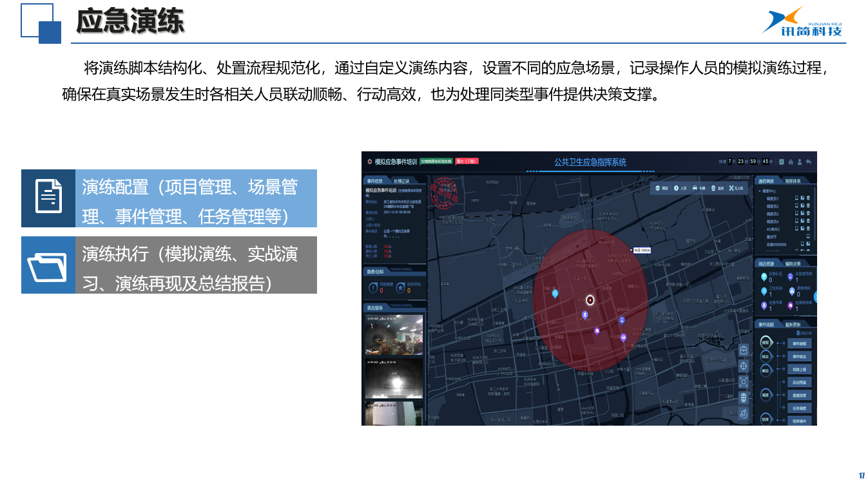Click the 实验室信息 resource icon
The width and height of the screenshot is (868, 492).
[x=790, y=277]
